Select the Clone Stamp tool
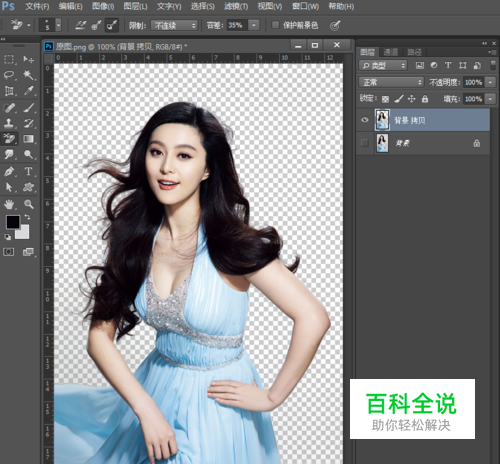The height and width of the screenshot is (464, 500). click(x=9, y=123)
